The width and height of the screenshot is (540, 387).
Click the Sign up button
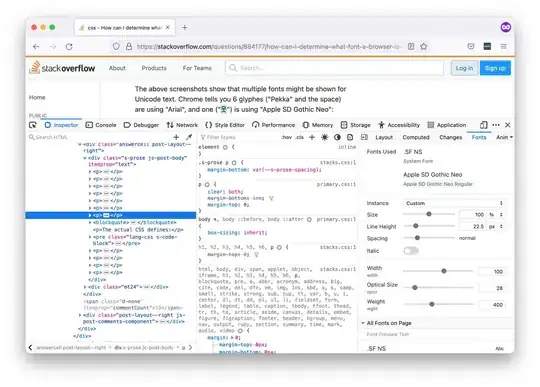[495, 68]
